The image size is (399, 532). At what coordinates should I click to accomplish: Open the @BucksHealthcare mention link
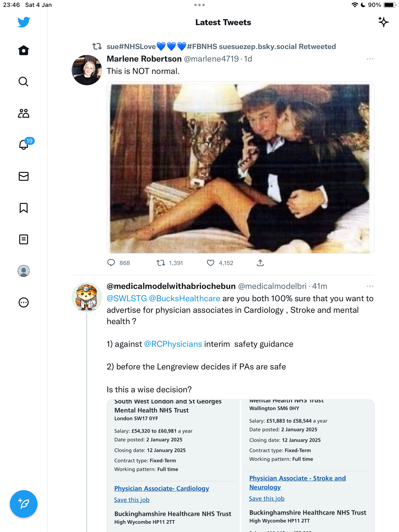click(184, 299)
